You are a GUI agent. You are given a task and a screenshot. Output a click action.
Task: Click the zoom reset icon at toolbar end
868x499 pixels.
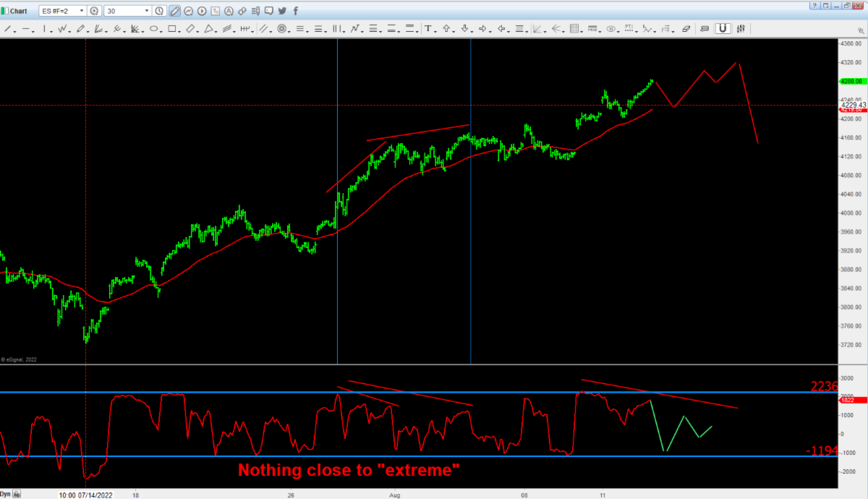[861, 30]
